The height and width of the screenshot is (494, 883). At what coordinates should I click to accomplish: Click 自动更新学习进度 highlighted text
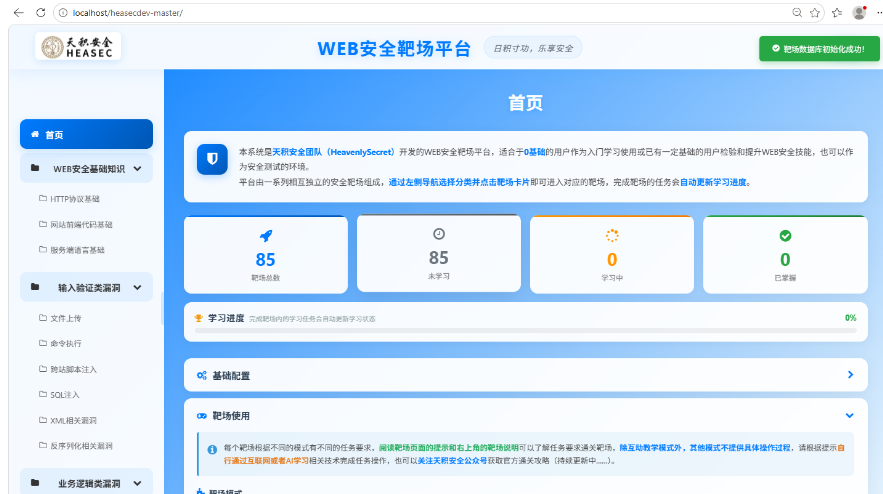713,182
